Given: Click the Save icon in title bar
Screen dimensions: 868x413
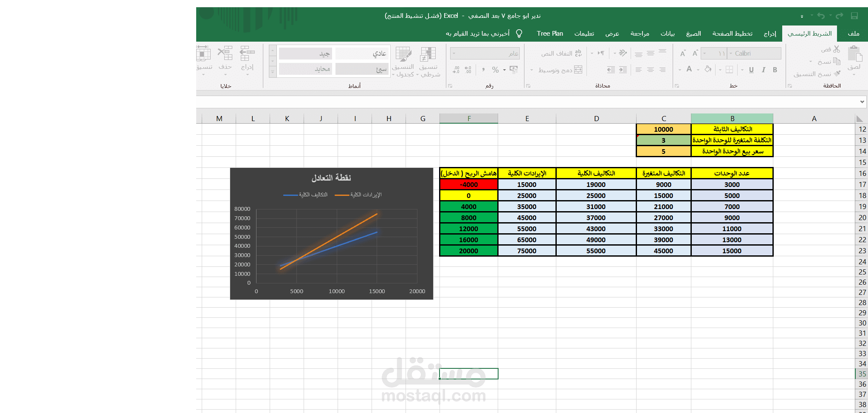Looking at the screenshot, I should tap(854, 16).
